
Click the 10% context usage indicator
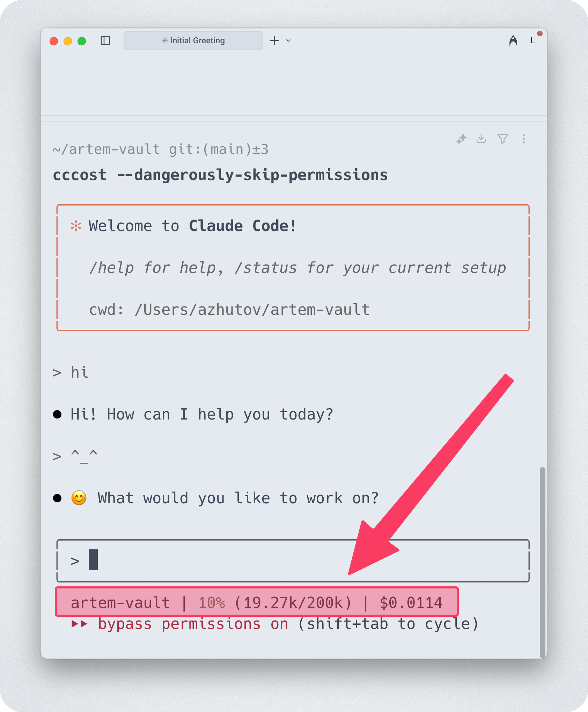(x=212, y=603)
